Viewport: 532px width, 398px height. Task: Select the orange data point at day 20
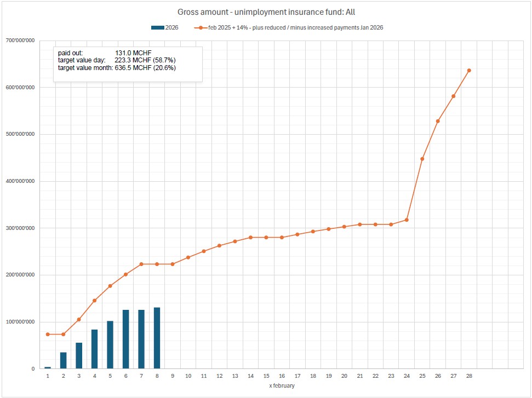[344, 227]
